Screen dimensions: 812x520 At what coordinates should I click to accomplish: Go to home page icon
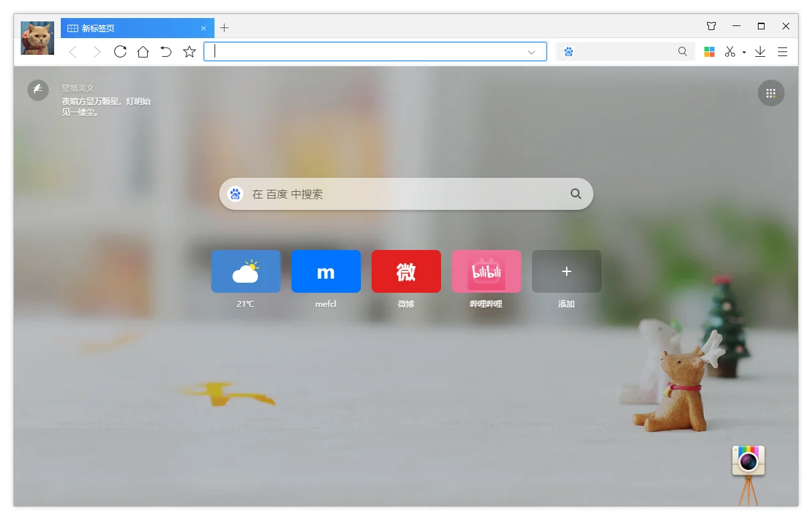click(143, 51)
